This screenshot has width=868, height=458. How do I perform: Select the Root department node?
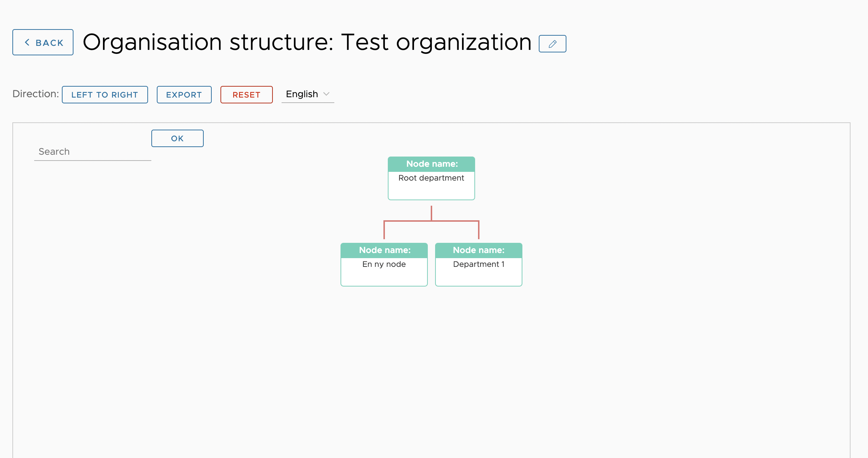(431, 178)
